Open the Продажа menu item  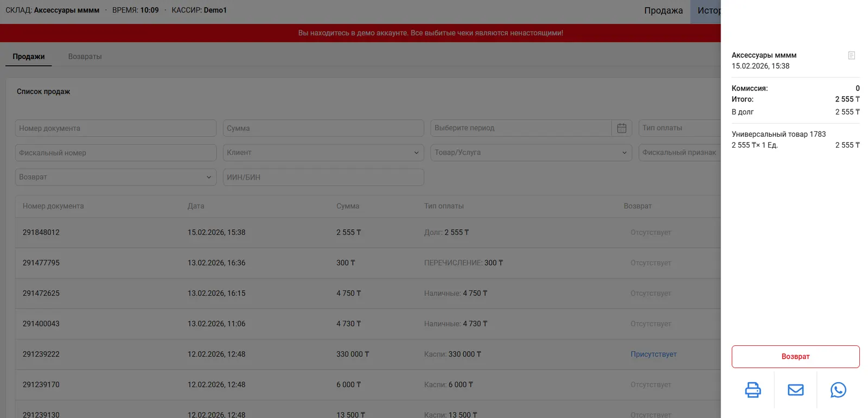tap(663, 10)
